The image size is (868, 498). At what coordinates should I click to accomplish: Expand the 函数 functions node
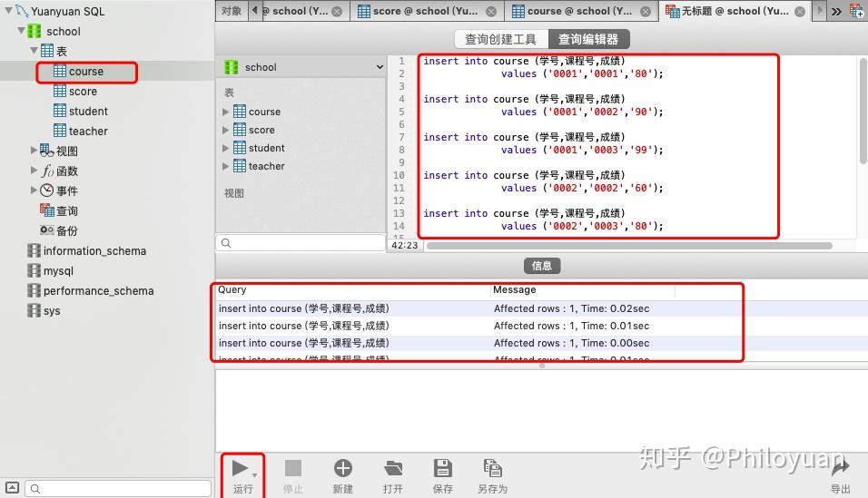coord(34,170)
